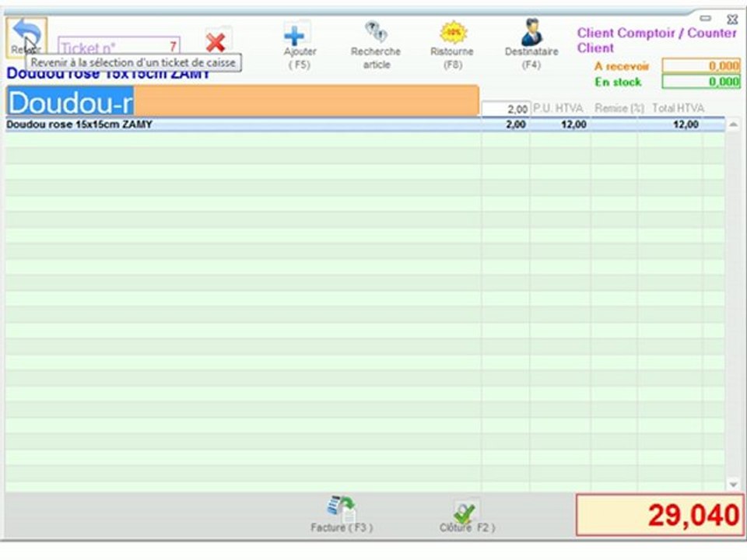Click the P.U. HTVA column header
Screen dimensions: 747x560
558,109
